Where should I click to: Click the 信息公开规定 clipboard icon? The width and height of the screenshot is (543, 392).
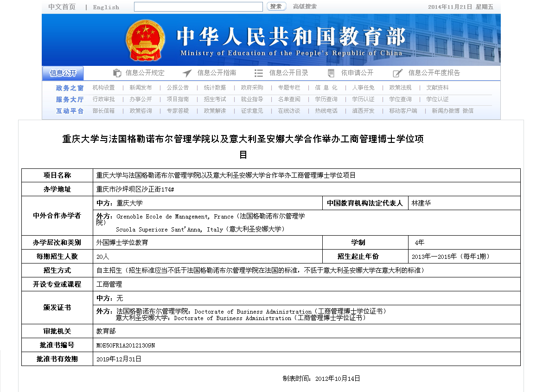pyautogui.click(x=117, y=73)
